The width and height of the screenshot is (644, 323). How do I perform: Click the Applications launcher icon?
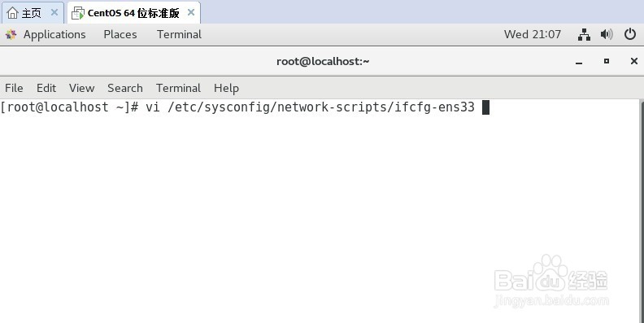11,34
